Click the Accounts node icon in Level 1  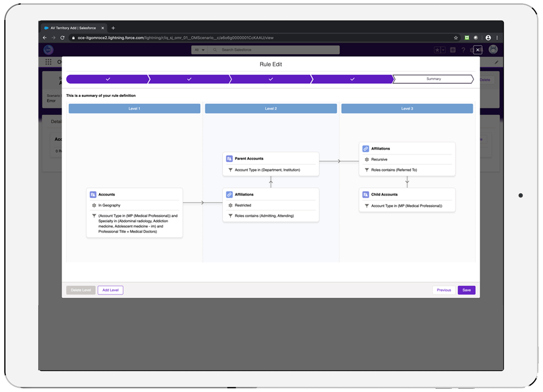pos(93,194)
